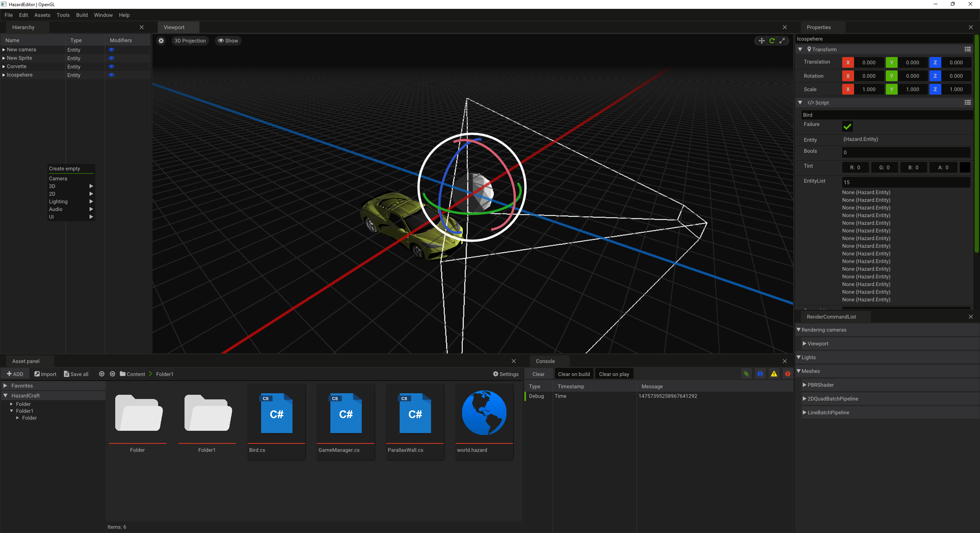This screenshot has width=980, height=533.
Task: Expand the PBRShader mesh entry
Action: [804, 385]
